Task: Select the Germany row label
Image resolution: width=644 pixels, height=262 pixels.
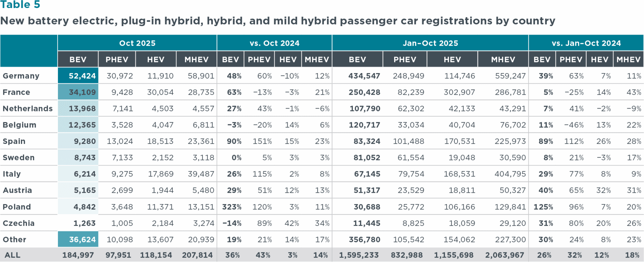Action: [21, 76]
